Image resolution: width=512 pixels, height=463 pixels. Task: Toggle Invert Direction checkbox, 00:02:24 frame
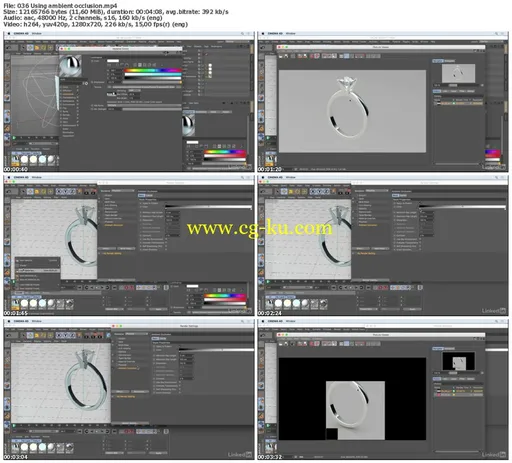tap(420, 250)
